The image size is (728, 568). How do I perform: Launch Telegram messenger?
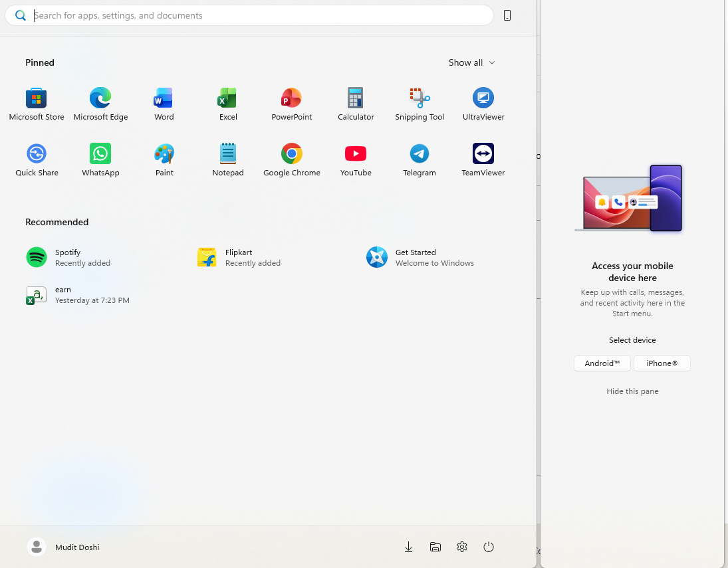click(420, 160)
